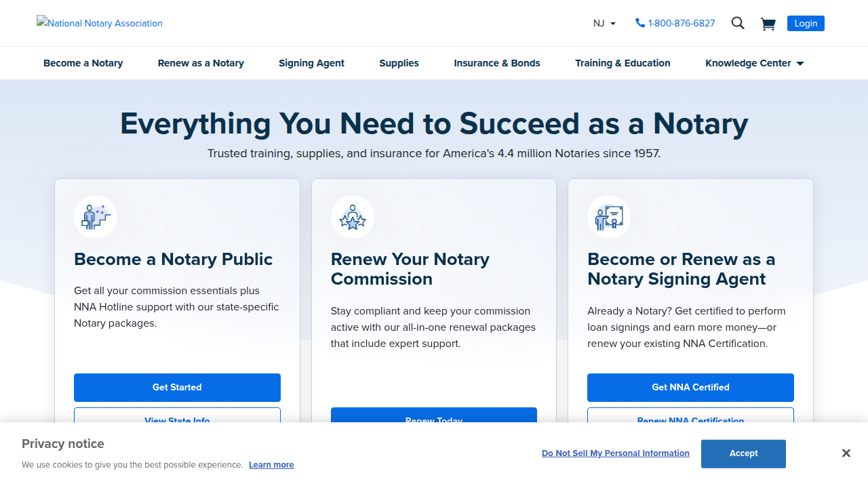Open the Renew as a Notary menu
The width and height of the screenshot is (868, 488).
pos(201,63)
